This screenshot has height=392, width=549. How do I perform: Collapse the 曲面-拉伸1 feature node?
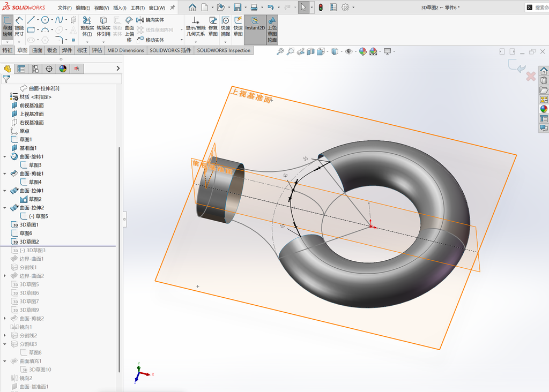(5, 191)
